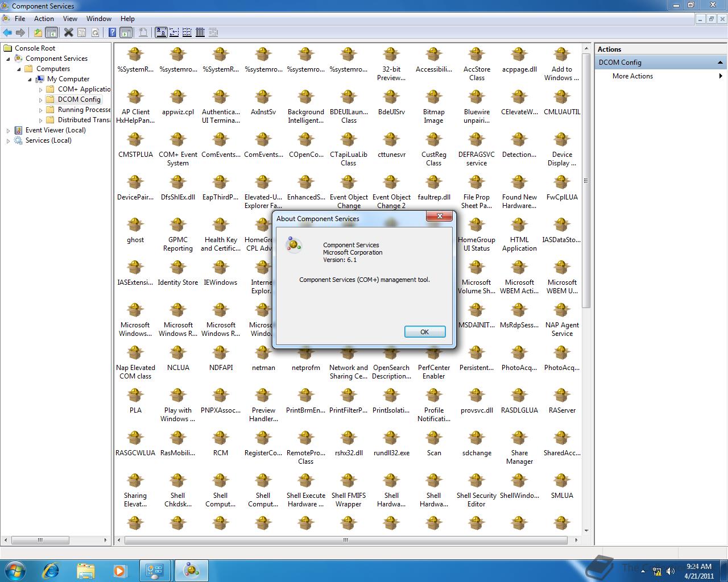Image resolution: width=728 pixels, height=582 pixels.
Task: Click the down arrow of vertical scrollbar
Action: point(586,530)
